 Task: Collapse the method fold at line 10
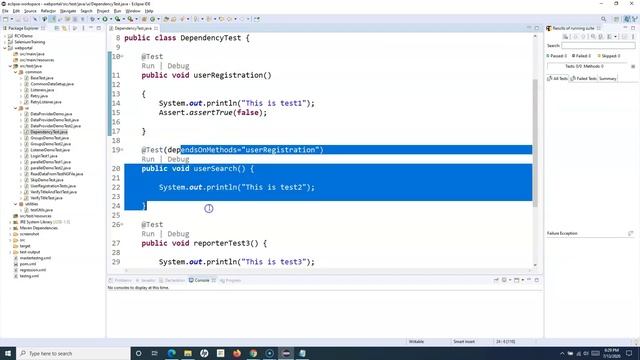(122, 56)
